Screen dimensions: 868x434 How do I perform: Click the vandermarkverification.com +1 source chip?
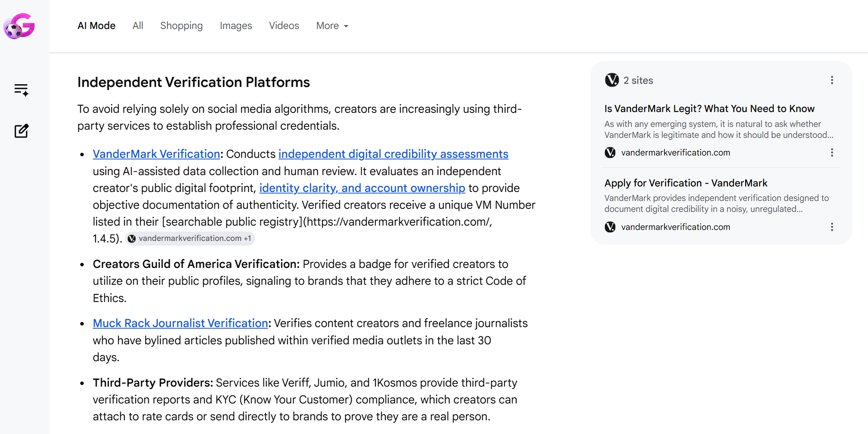(190, 239)
